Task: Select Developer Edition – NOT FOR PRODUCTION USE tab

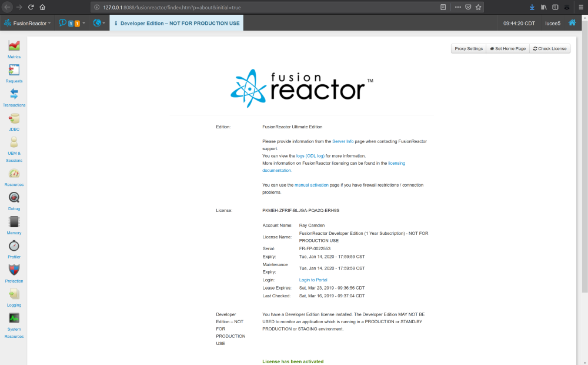Action: click(176, 23)
